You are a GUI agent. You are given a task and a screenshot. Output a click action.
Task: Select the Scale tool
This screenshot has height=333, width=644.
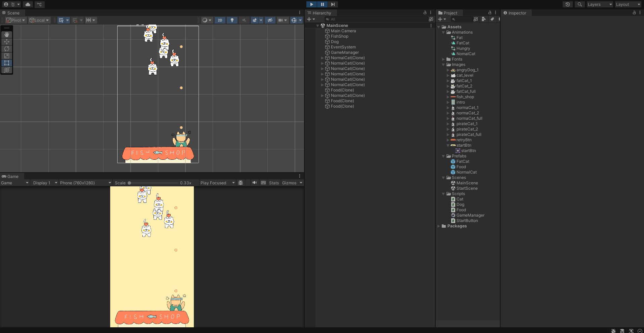(7, 56)
